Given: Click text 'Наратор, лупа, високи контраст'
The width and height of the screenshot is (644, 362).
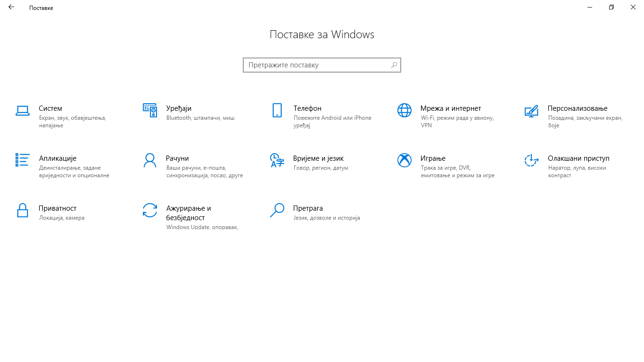Looking at the screenshot, I should 577,172.
